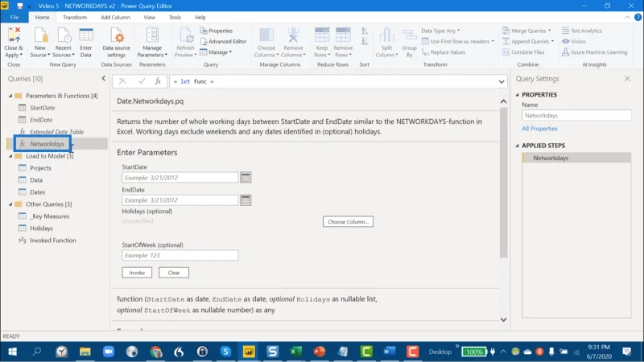Viewport: 644px width, 362px height.
Task: Click Remove Rows icon
Action: (x=344, y=35)
